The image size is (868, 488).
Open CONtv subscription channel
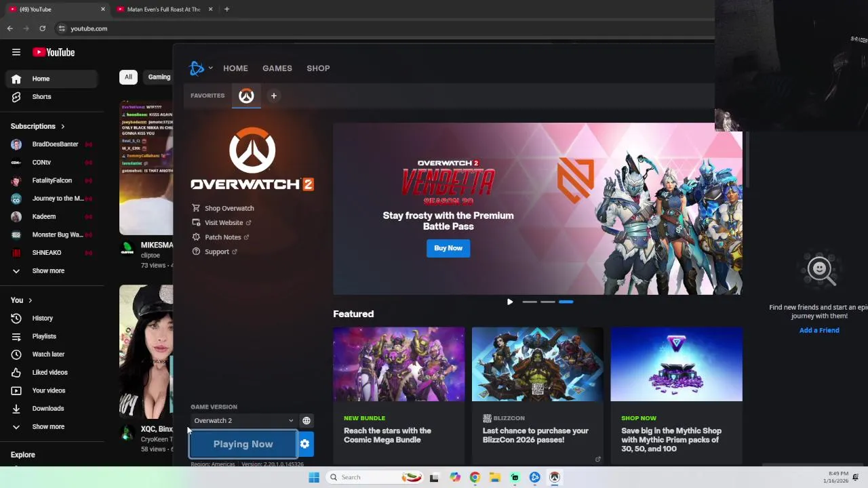pyautogui.click(x=52, y=163)
